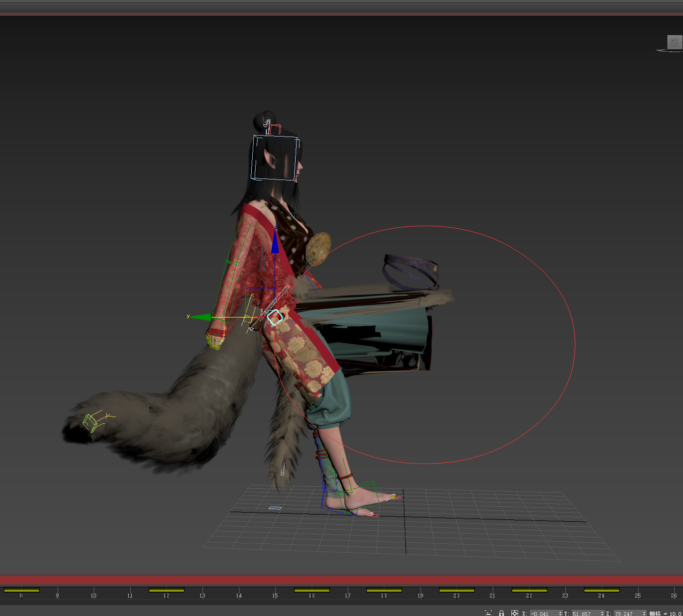The width and height of the screenshot is (683, 616).
Task: Select the white rectangle helper on the floor grid
Action: pyautogui.click(x=275, y=508)
